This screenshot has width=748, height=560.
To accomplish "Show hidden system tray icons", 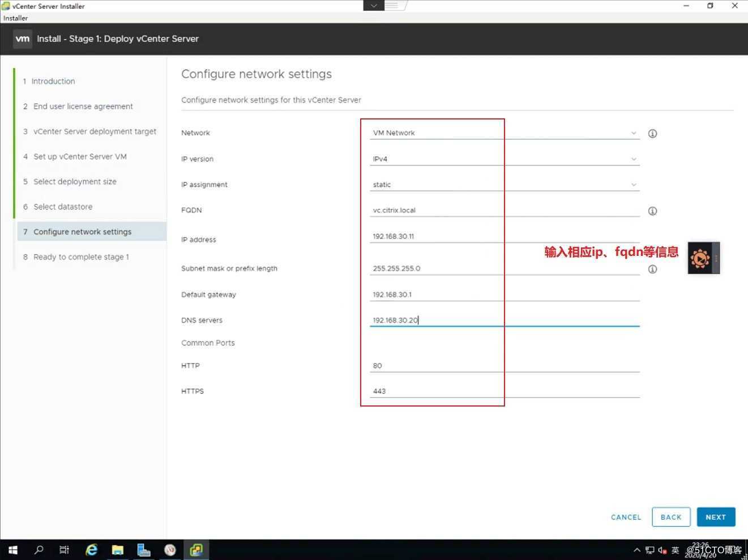I will click(x=637, y=550).
